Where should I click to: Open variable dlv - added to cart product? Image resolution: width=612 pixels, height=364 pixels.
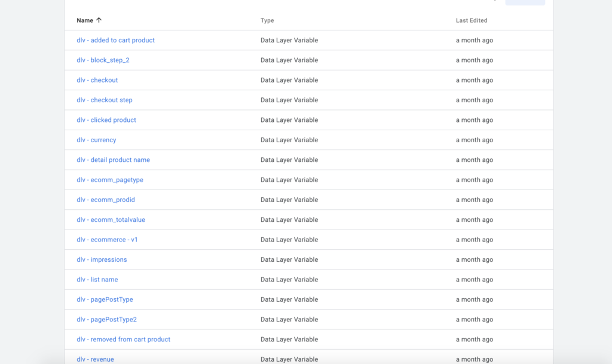point(115,40)
